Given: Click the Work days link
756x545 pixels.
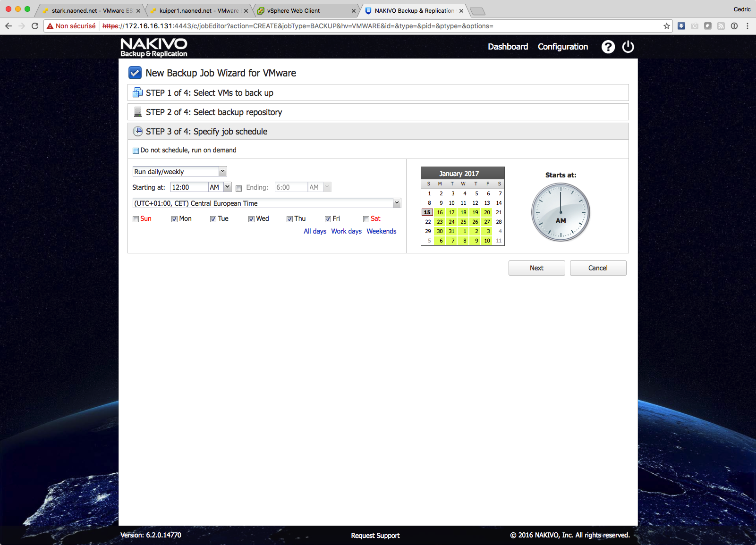Looking at the screenshot, I should coord(346,231).
